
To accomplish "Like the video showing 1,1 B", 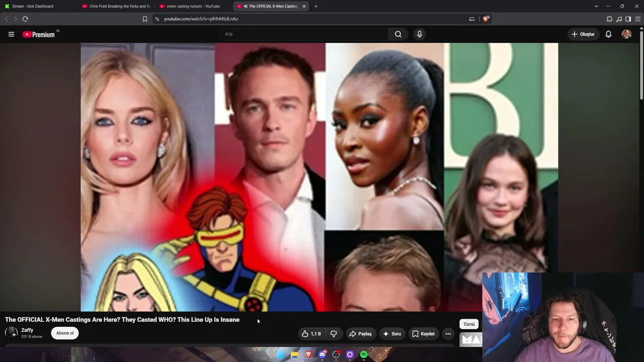I will pos(311,334).
